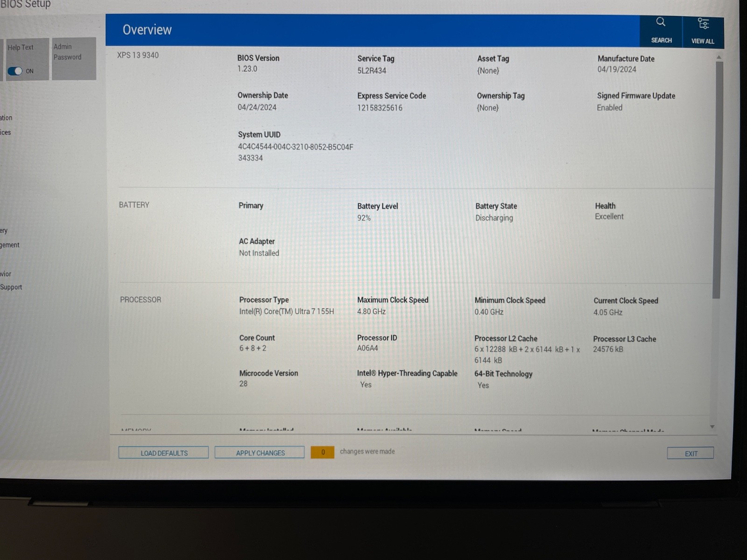Select Battery Level 92% value
747x560 pixels.
(364, 218)
